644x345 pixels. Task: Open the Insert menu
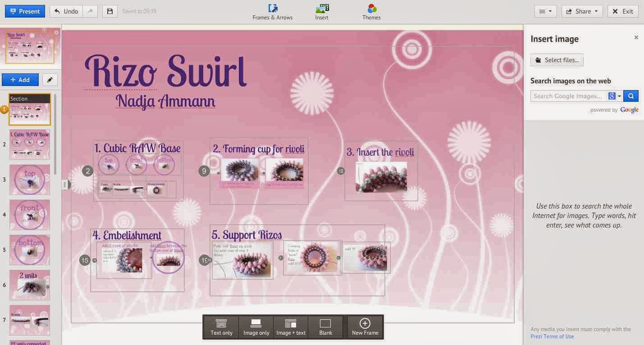[322, 12]
